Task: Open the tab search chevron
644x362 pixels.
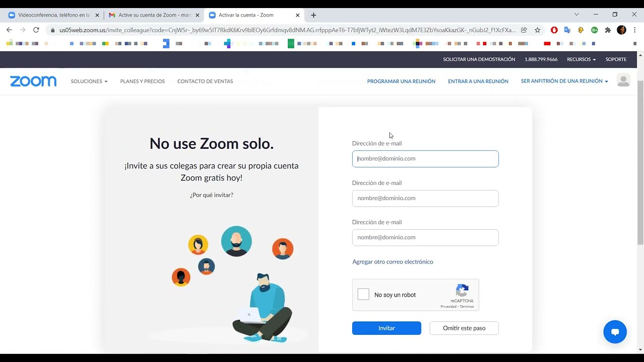Action: (577, 14)
